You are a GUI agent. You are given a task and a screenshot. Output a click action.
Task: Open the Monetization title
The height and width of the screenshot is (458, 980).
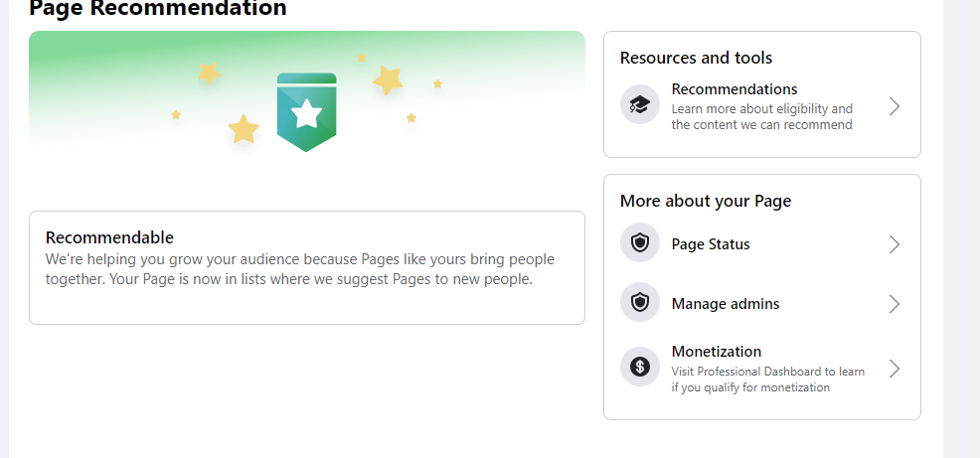pos(716,352)
